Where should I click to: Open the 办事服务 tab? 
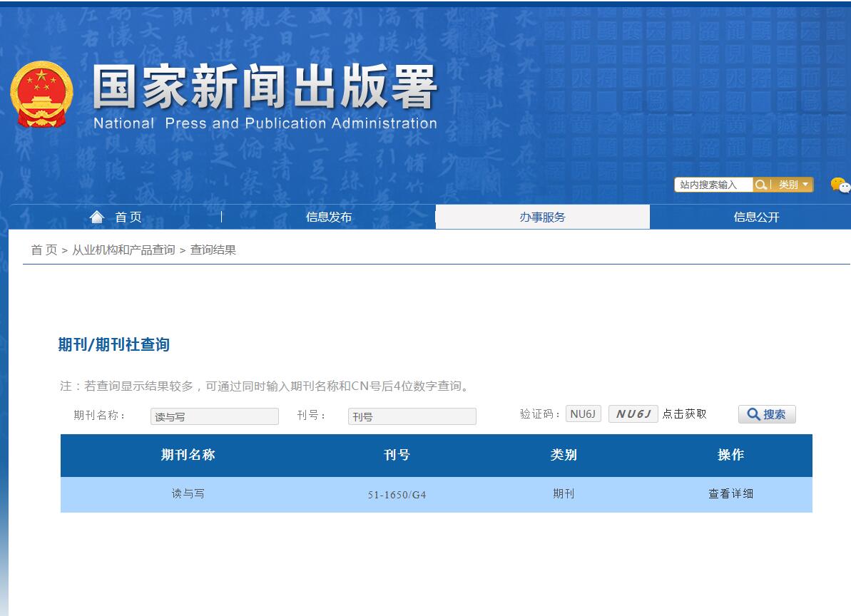[543, 216]
